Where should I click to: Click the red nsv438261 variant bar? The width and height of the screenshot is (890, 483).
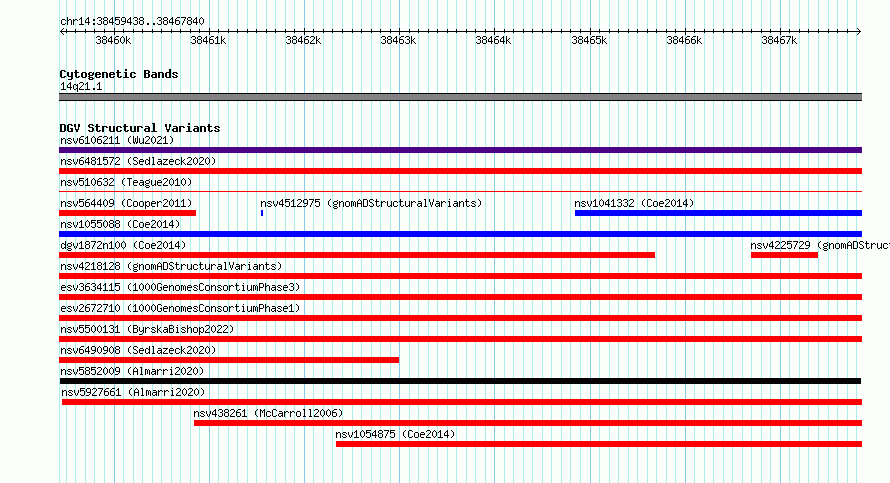528,423
